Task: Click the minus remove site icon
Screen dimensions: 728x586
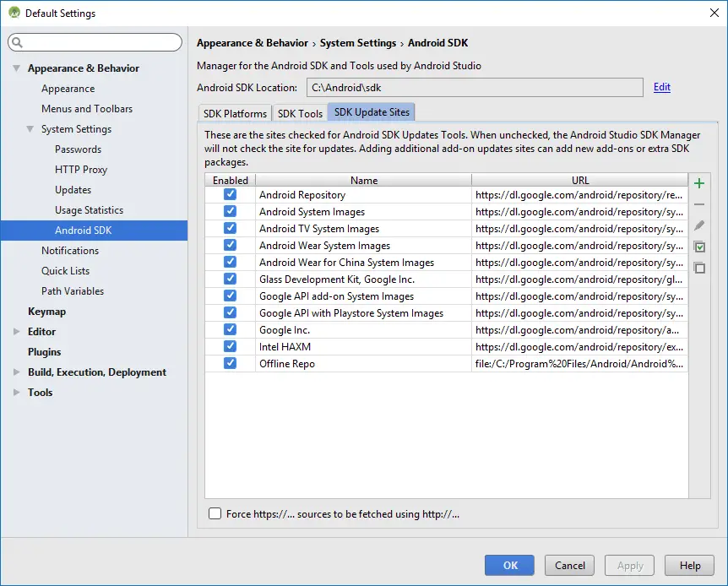Action: 699,204
